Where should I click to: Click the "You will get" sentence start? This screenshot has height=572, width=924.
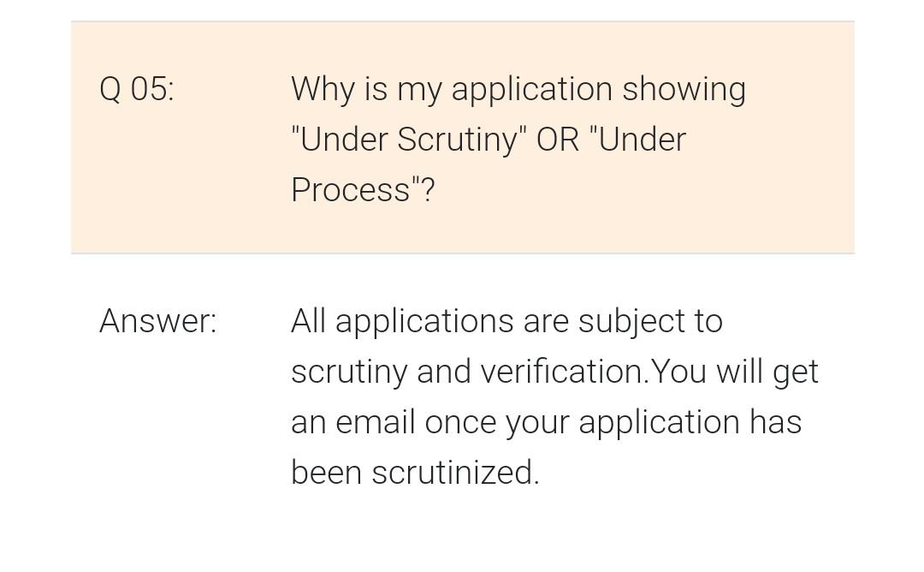(736, 372)
